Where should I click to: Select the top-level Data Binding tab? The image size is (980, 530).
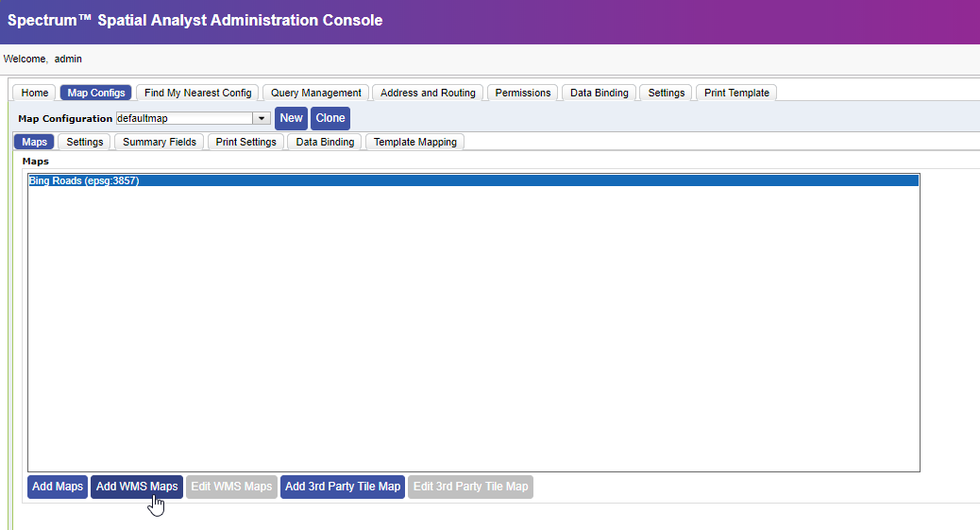[599, 93]
